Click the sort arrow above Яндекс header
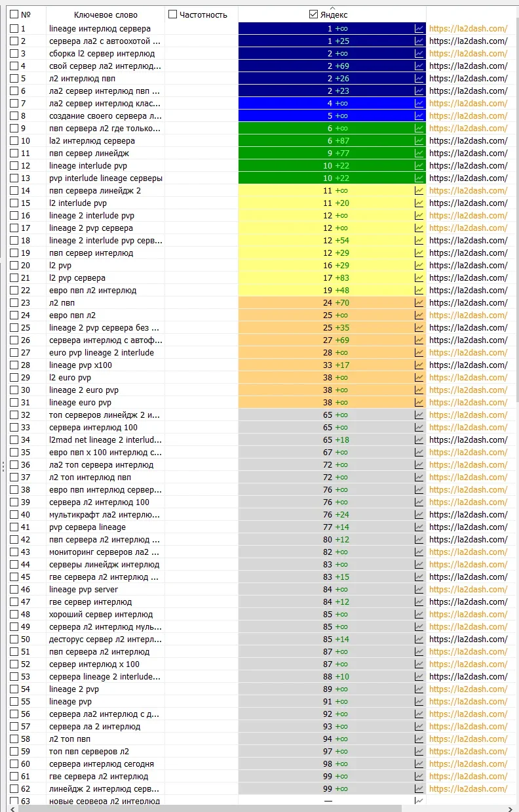This screenshot has height=812, width=519. coord(332,9)
